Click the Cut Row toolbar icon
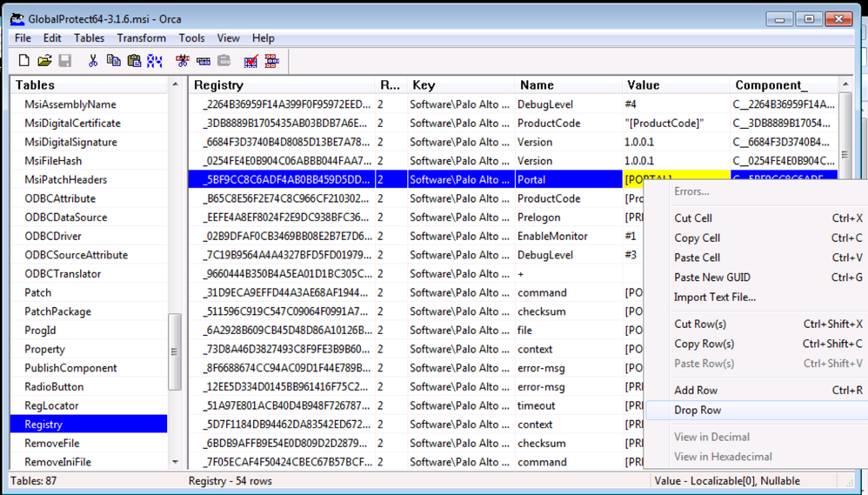The width and height of the screenshot is (868, 495). 182,61
